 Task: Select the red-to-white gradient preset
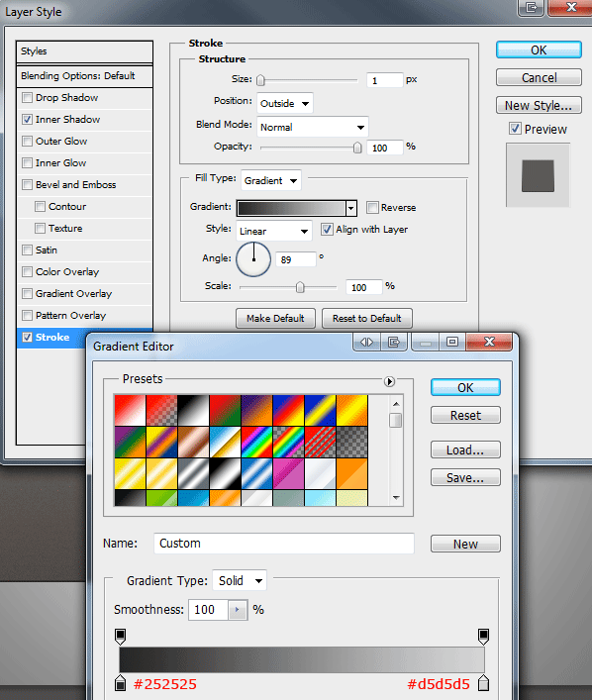click(x=130, y=410)
